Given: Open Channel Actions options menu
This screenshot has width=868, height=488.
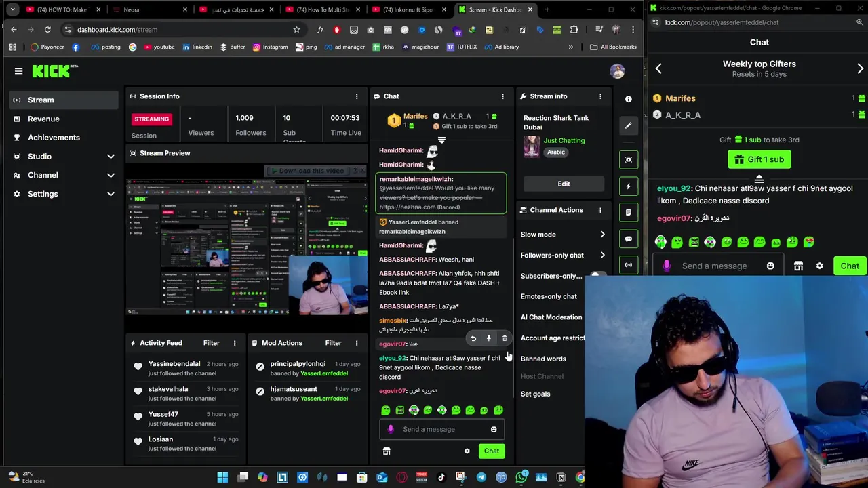Looking at the screenshot, I should [600, 210].
